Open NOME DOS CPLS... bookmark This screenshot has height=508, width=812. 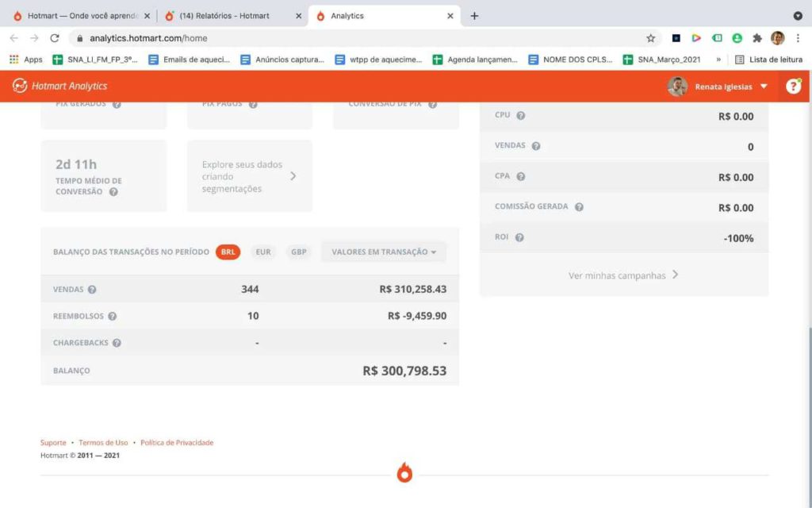coord(570,60)
